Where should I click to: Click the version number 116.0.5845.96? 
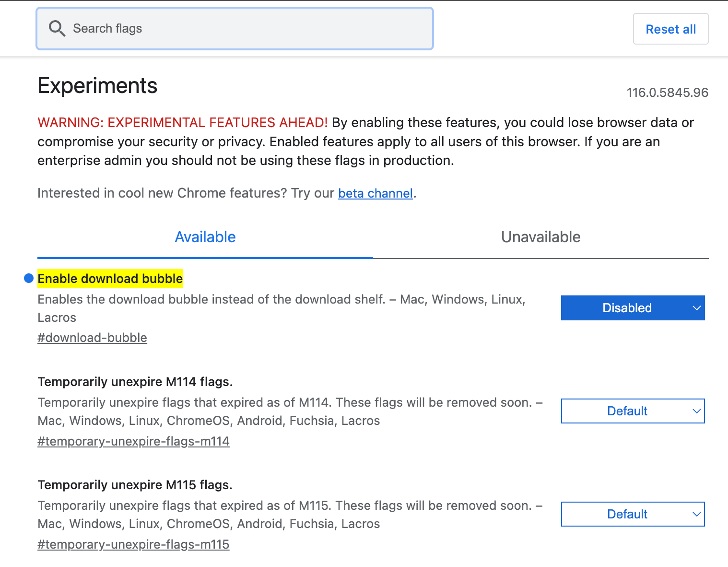667,93
